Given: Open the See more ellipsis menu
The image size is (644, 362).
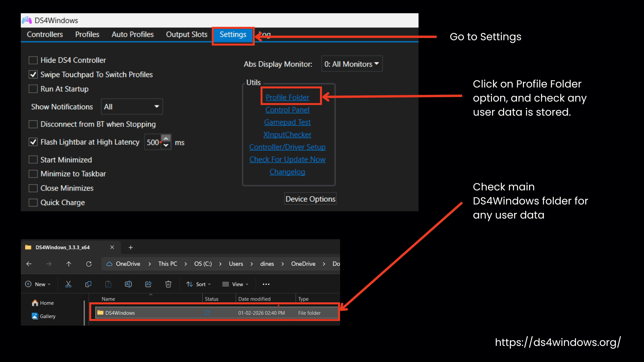Looking at the screenshot, I should click(266, 284).
